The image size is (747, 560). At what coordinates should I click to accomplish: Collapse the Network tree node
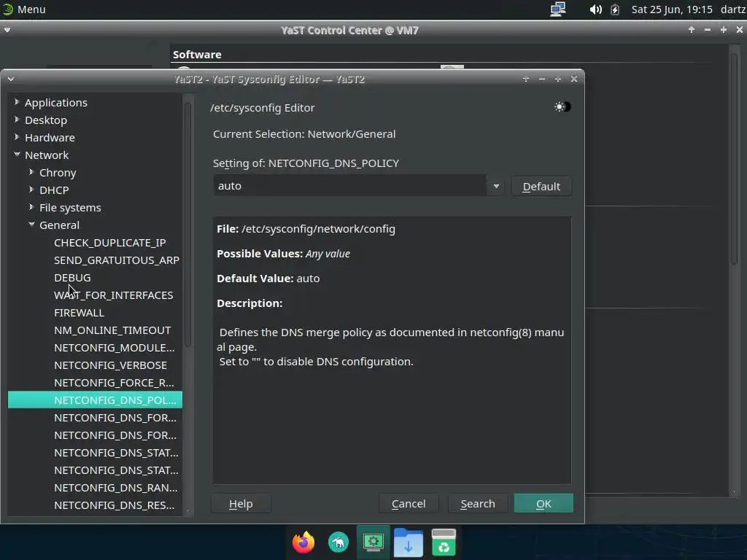click(x=17, y=155)
